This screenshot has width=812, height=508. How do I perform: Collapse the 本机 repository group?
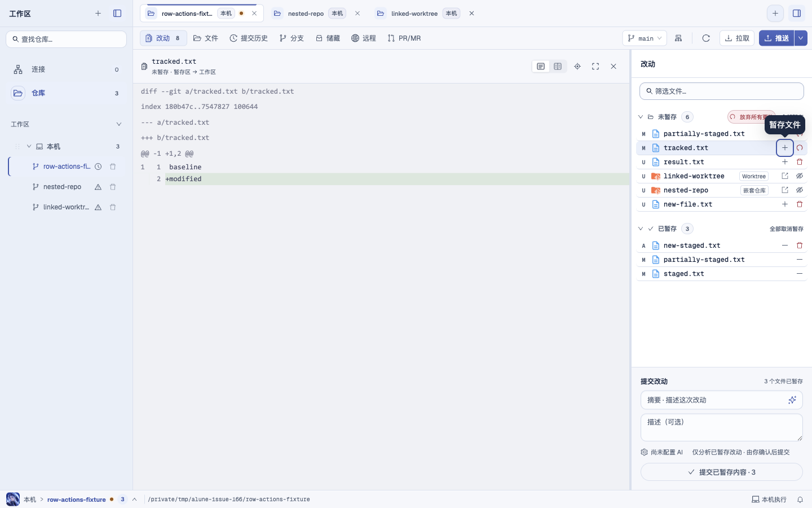click(x=29, y=146)
